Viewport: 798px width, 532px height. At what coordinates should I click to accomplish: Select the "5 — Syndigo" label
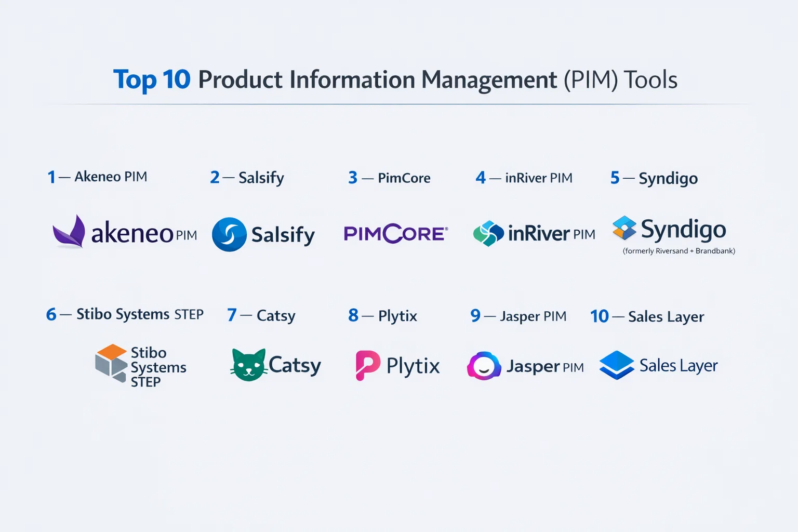(654, 178)
